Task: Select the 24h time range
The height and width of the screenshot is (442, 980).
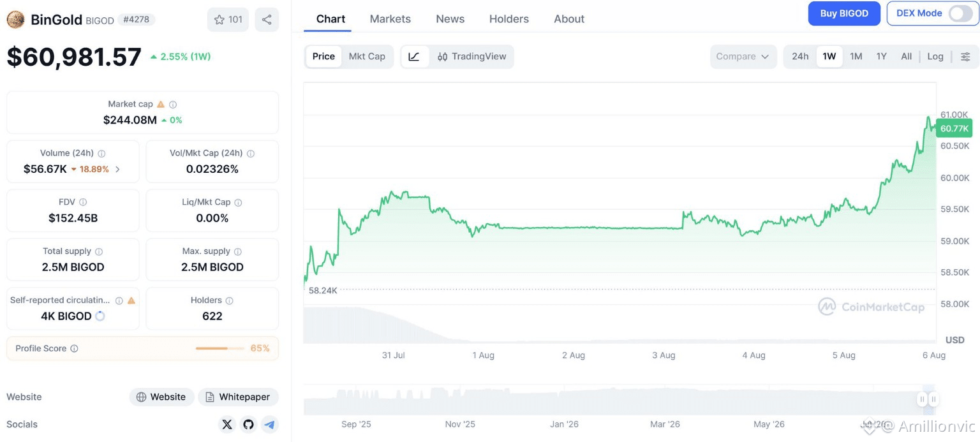Action: click(x=800, y=57)
